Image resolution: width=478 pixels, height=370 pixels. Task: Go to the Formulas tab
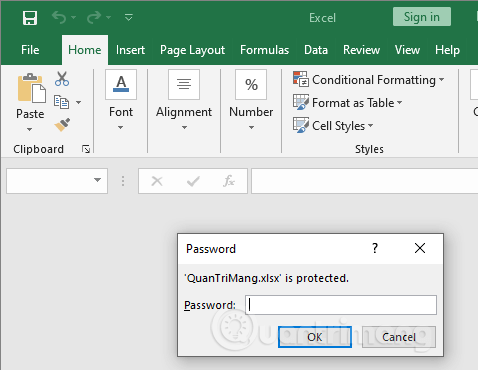tap(264, 50)
